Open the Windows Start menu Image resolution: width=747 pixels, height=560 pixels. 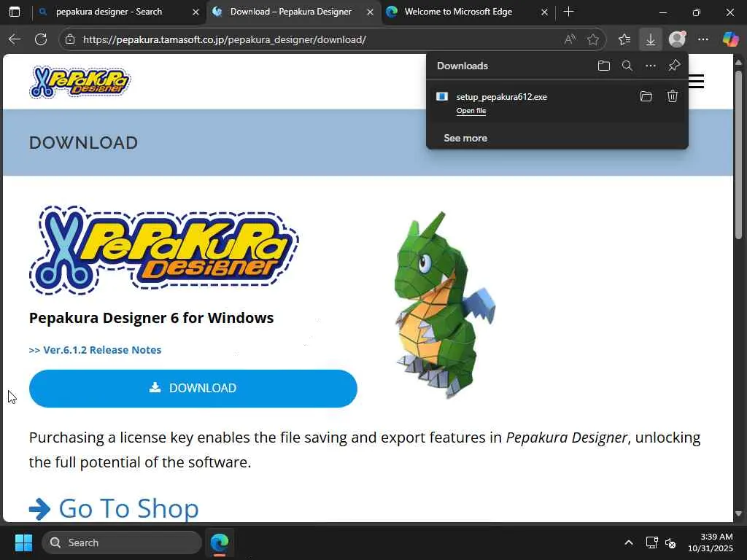[23, 542]
